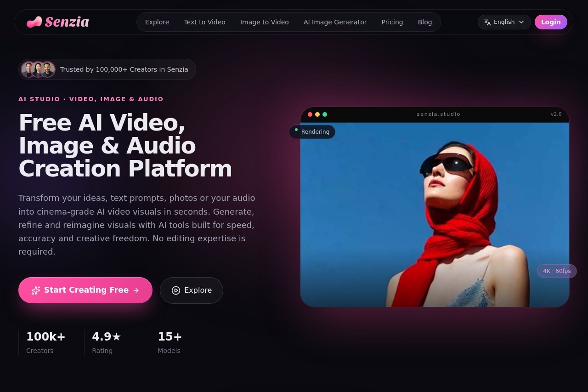Image resolution: width=588 pixels, height=392 pixels.
Task: Click the play circle icon in Explore button
Action: 176,290
